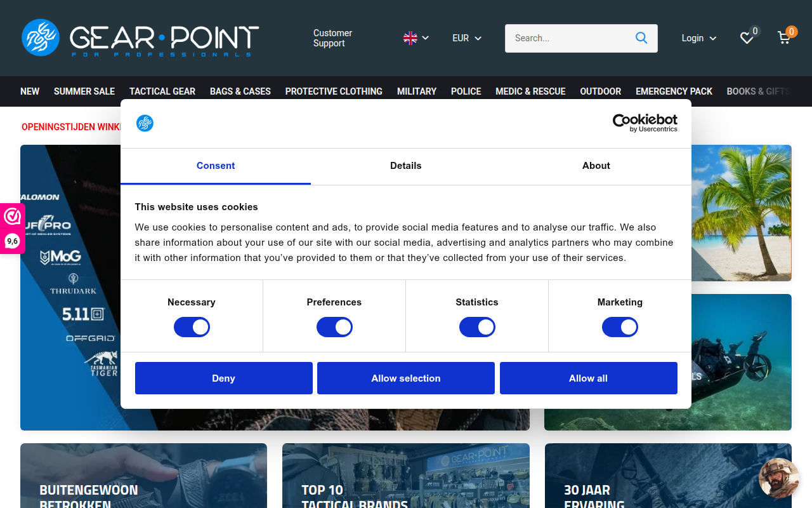Open the palm beach banner thumbnail

coord(742,213)
